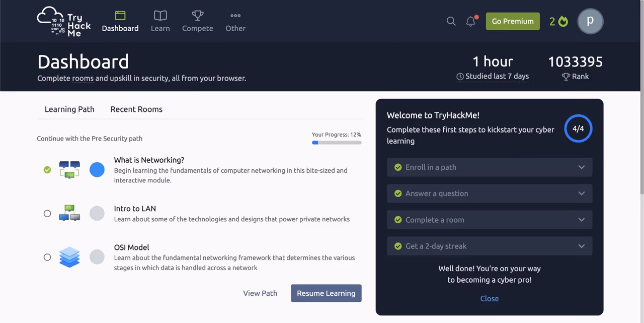Open the user profile avatar
Screen dimensions: 644x323
pyautogui.click(x=590, y=21)
